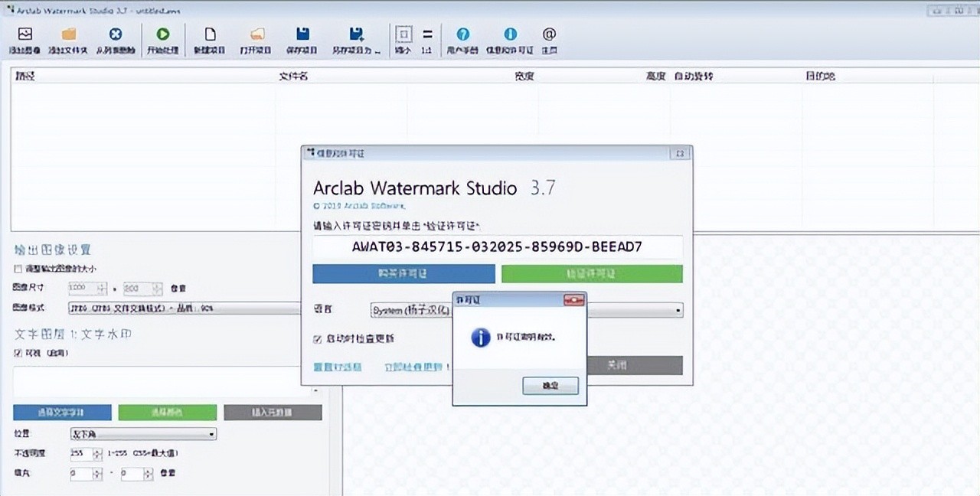This screenshot has width=980, height=496.
Task: Click the OK button in license popup
Action: click(550, 386)
